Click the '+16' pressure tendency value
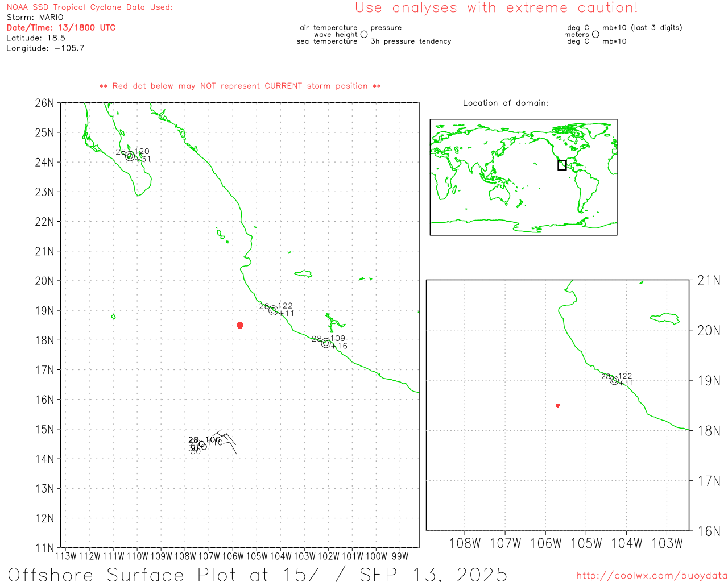The width and height of the screenshot is (728, 582). (340, 346)
